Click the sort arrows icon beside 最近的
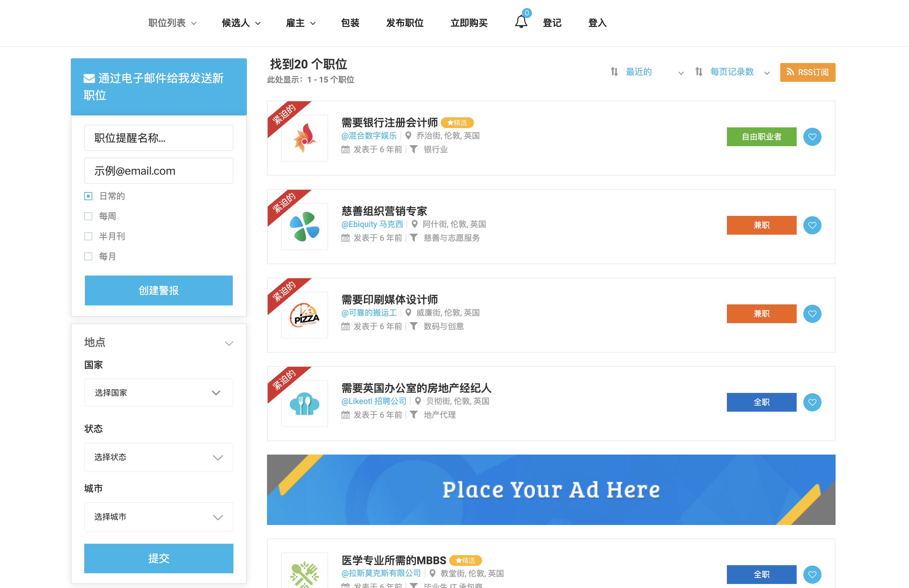Viewport: 909px width, 588px height. pos(614,72)
